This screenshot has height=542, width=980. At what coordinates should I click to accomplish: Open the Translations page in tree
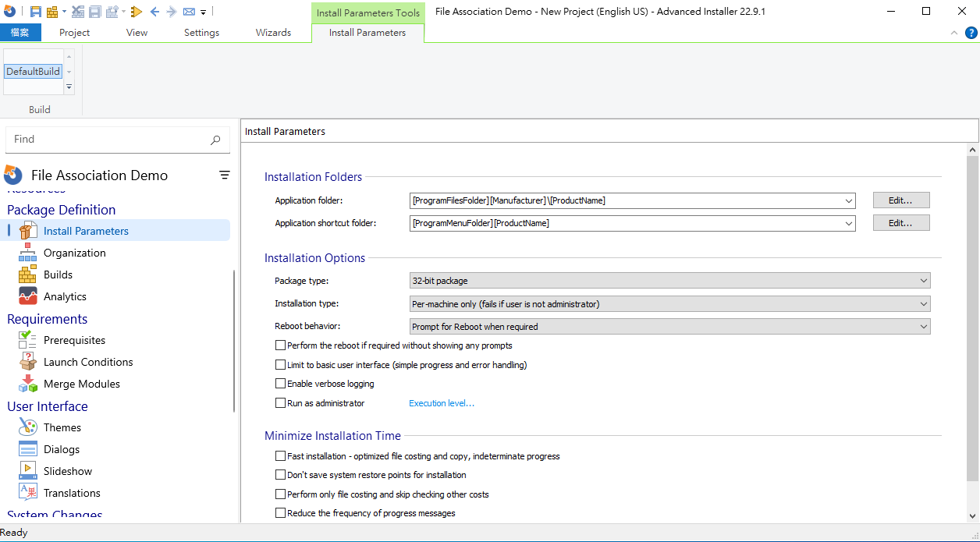pyautogui.click(x=72, y=493)
